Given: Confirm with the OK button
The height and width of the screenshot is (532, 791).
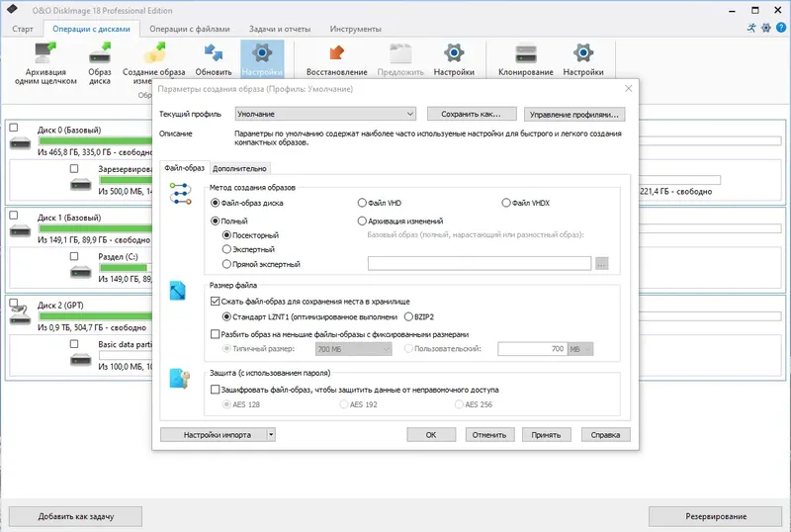Looking at the screenshot, I should click(431, 434).
